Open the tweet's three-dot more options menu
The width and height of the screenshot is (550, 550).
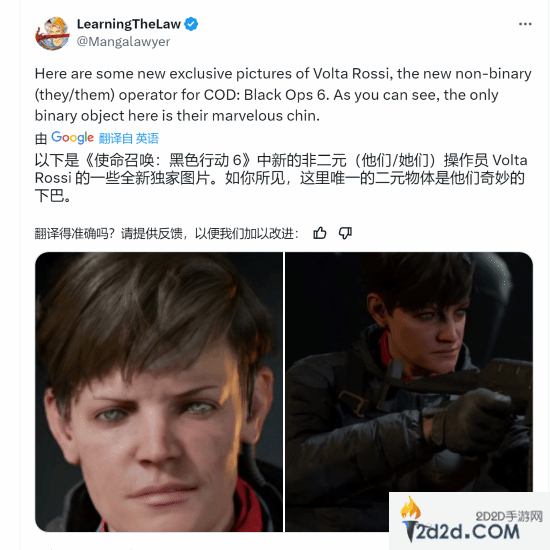pyautogui.click(x=525, y=24)
